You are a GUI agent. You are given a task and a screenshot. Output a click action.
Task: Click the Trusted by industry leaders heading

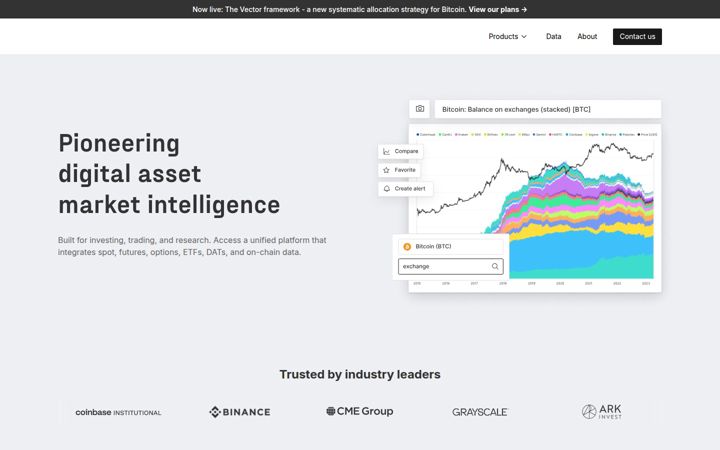pyautogui.click(x=360, y=375)
